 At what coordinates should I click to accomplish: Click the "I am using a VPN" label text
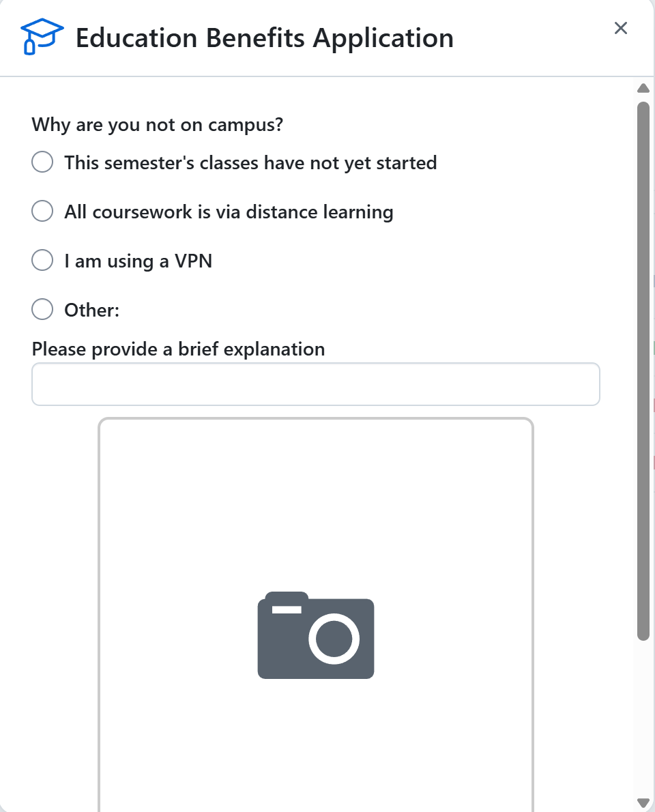(138, 260)
